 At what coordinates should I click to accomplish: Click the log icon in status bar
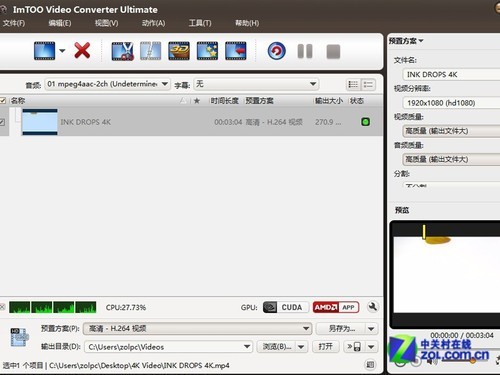[370, 365]
